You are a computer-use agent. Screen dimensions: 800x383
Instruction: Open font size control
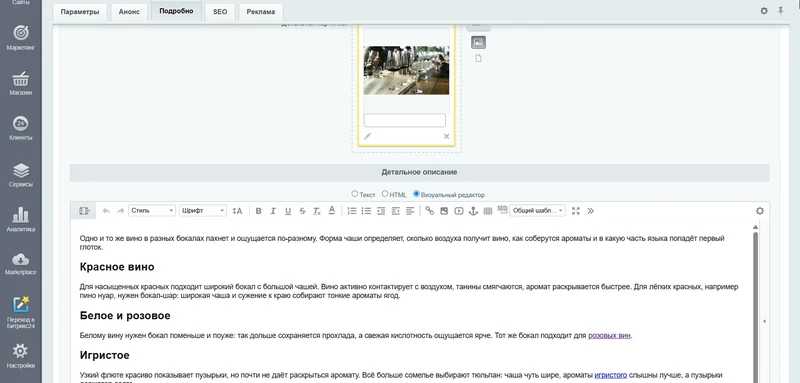(x=237, y=211)
